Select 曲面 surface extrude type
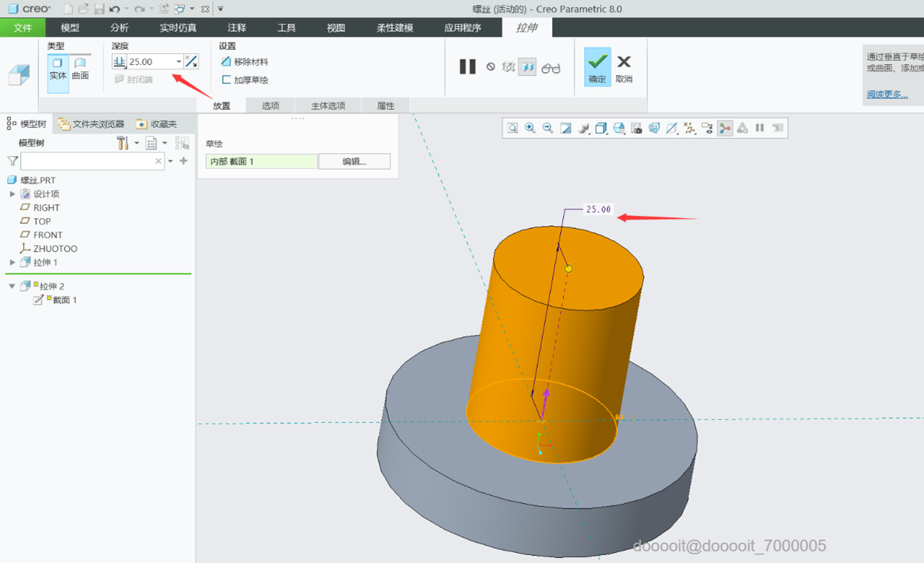Viewport: 924px width, 563px height. click(80, 68)
